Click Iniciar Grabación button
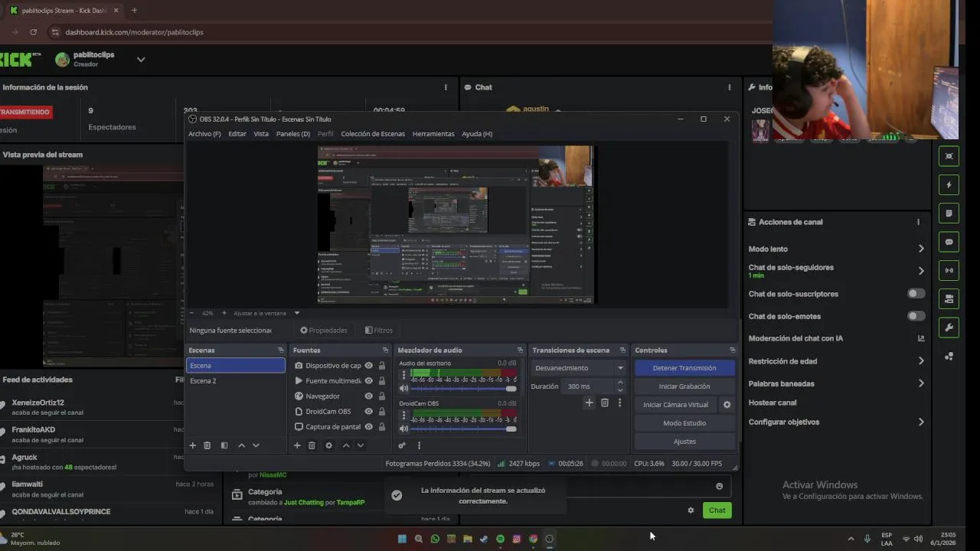Viewport: 980px width, 551px height. pos(684,386)
